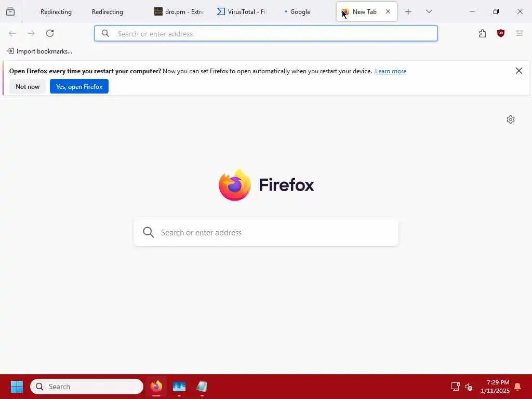Viewport: 532px width, 399px height.
Task: Open the blue monitor taskbar app
Action: pos(179,387)
